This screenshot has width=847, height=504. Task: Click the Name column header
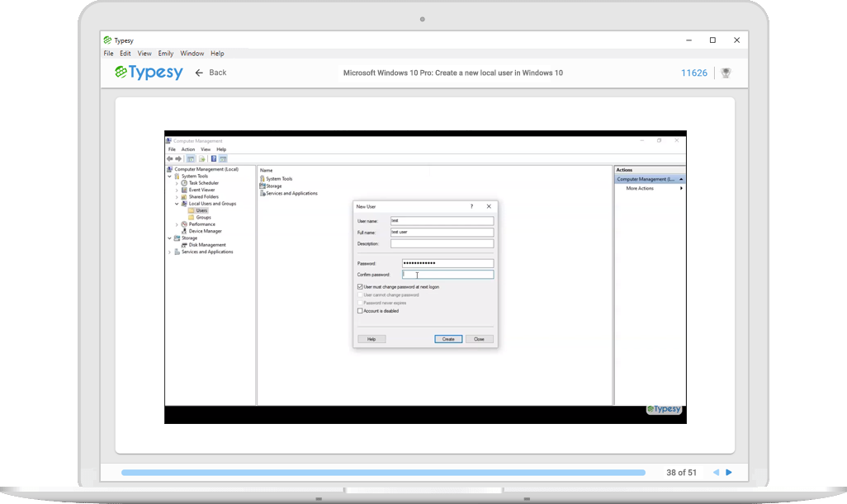[267, 170]
